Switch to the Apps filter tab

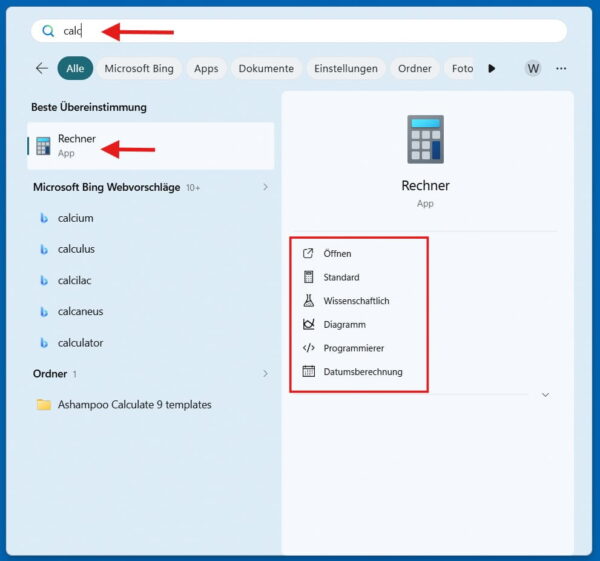click(206, 68)
